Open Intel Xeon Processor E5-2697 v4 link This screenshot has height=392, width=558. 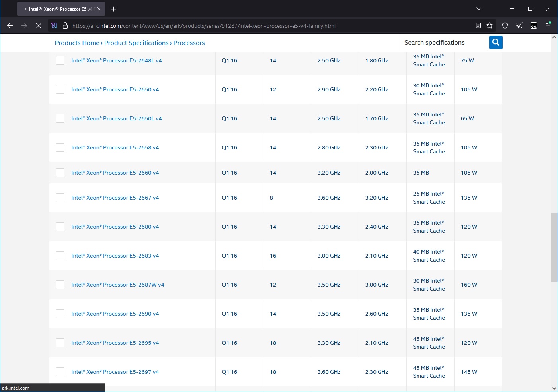pos(115,372)
